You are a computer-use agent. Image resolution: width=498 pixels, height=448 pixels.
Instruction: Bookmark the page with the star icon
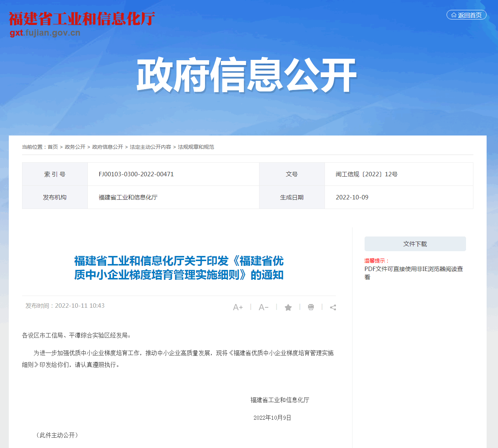288,307
